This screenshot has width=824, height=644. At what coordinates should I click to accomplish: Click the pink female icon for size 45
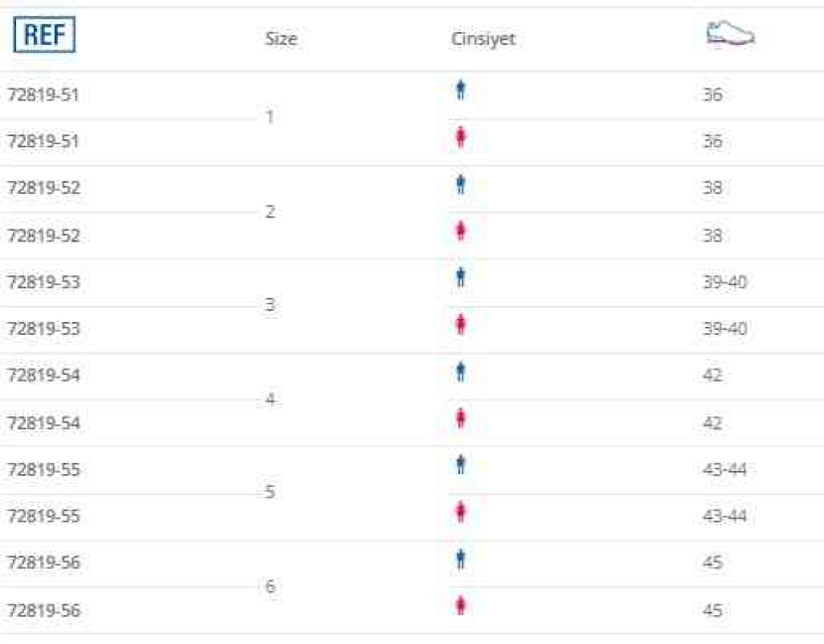click(x=461, y=605)
